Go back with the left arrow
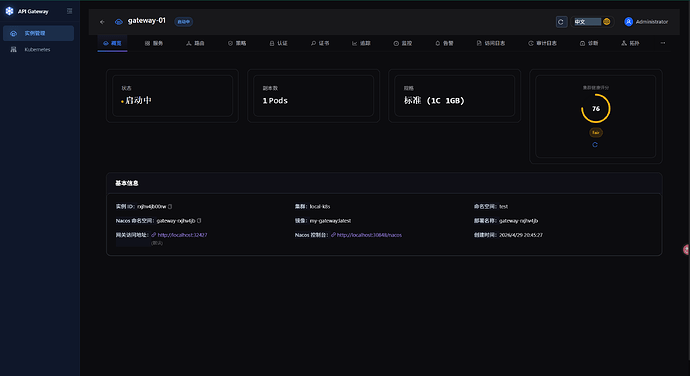The height and width of the screenshot is (376, 690). [x=102, y=22]
